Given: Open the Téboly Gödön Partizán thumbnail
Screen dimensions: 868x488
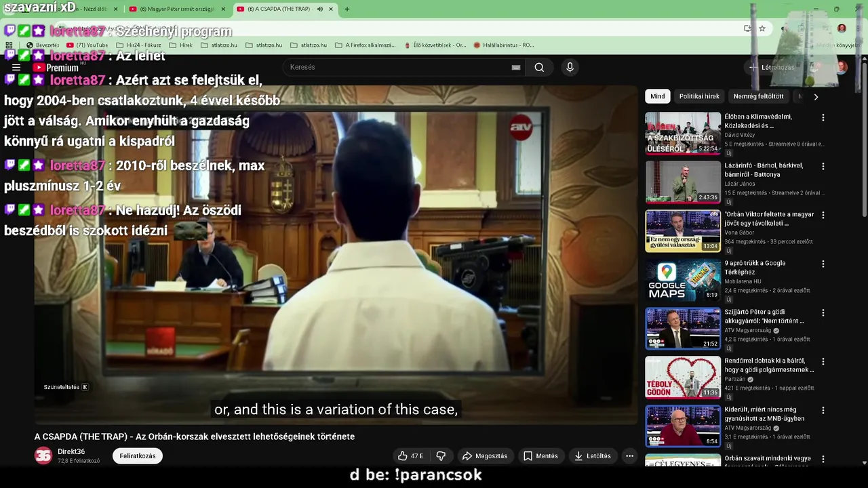Looking at the screenshot, I should coord(683,378).
